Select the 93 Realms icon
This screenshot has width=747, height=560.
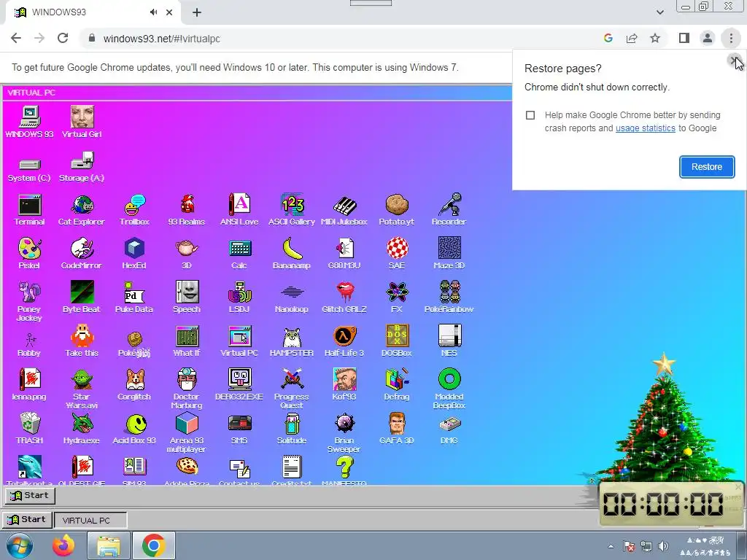[x=187, y=209]
